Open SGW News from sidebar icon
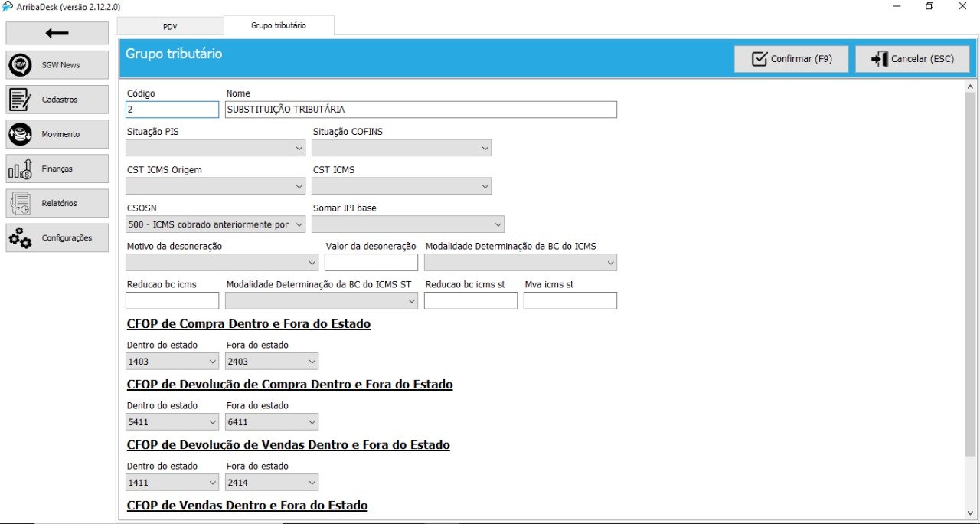Image resolution: width=980 pixels, height=524 pixels. (x=20, y=65)
